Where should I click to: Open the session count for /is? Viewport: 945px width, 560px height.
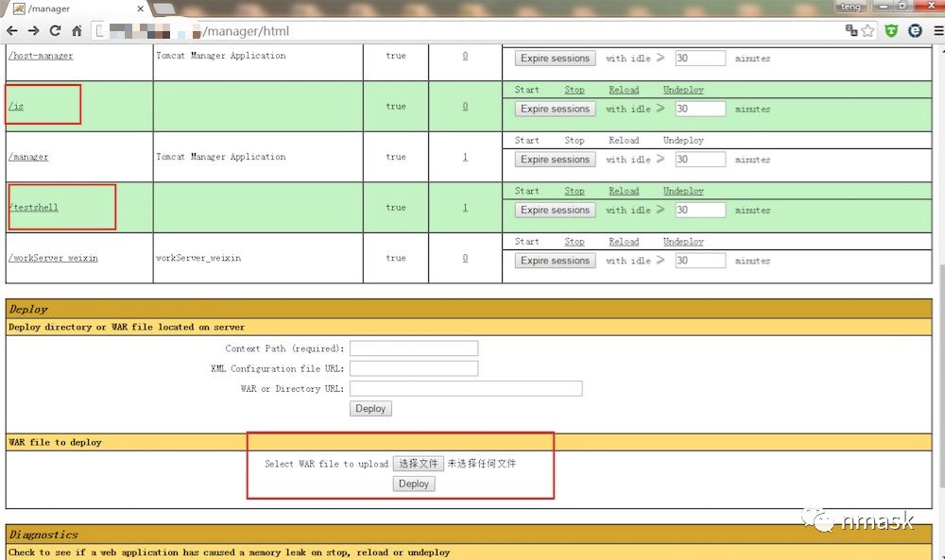tap(465, 106)
